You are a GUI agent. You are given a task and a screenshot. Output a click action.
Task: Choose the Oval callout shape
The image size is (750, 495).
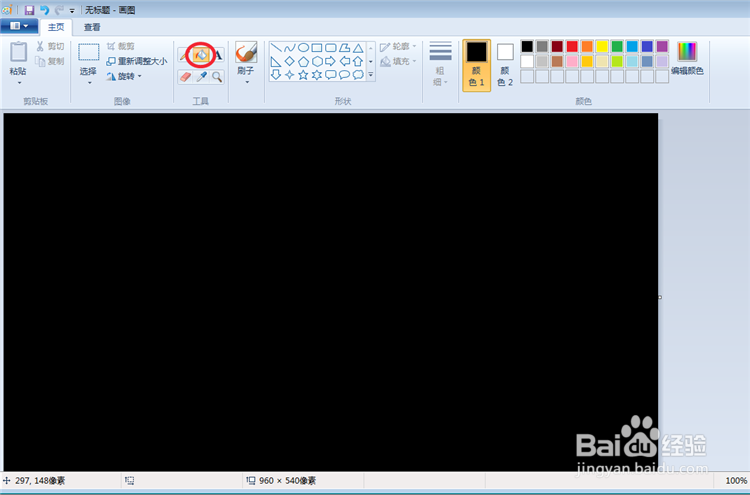[x=344, y=75]
